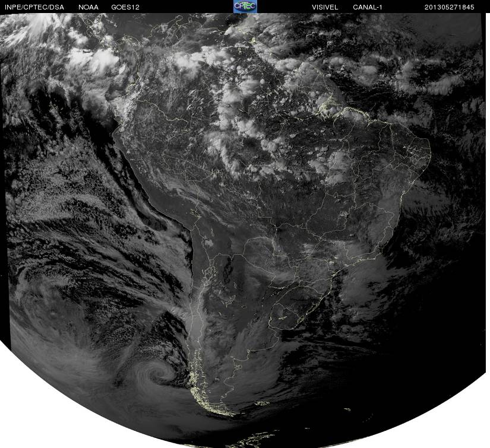Click the GOES12 satellite label
The image size is (490, 448).
[x=125, y=7]
